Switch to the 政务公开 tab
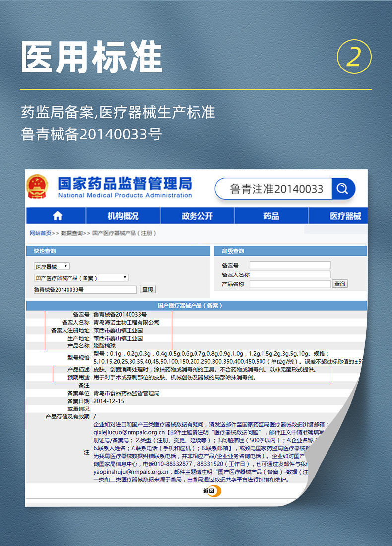 tap(197, 216)
